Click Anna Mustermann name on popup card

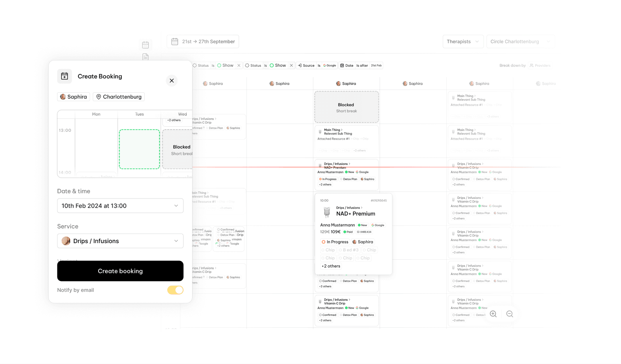click(338, 225)
